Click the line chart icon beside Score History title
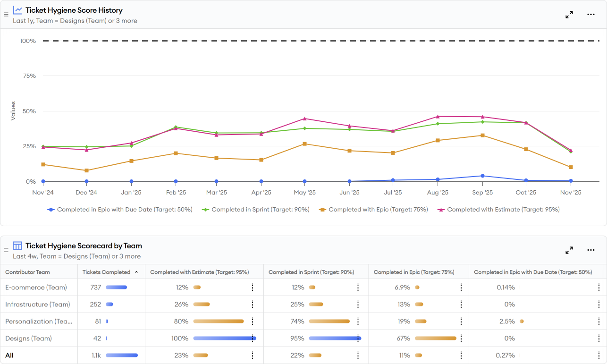Image resolution: width=607 pixels, height=364 pixels. click(x=17, y=10)
